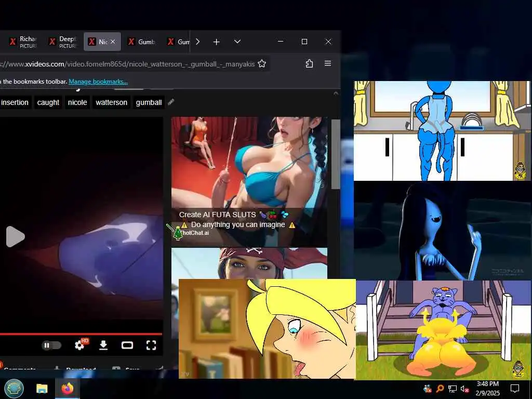This screenshot has height=399, width=532.
Task: Select the 'watterson' tag
Action: 111,102
